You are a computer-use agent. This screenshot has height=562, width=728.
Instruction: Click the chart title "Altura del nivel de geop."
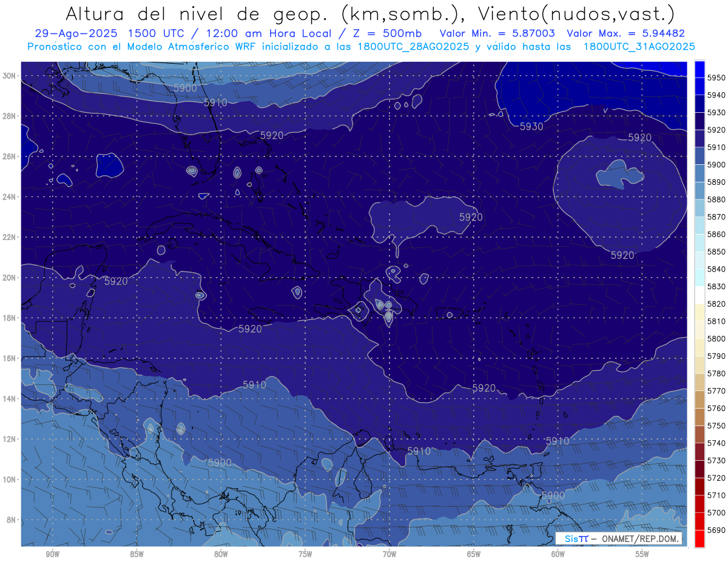[x=197, y=14]
